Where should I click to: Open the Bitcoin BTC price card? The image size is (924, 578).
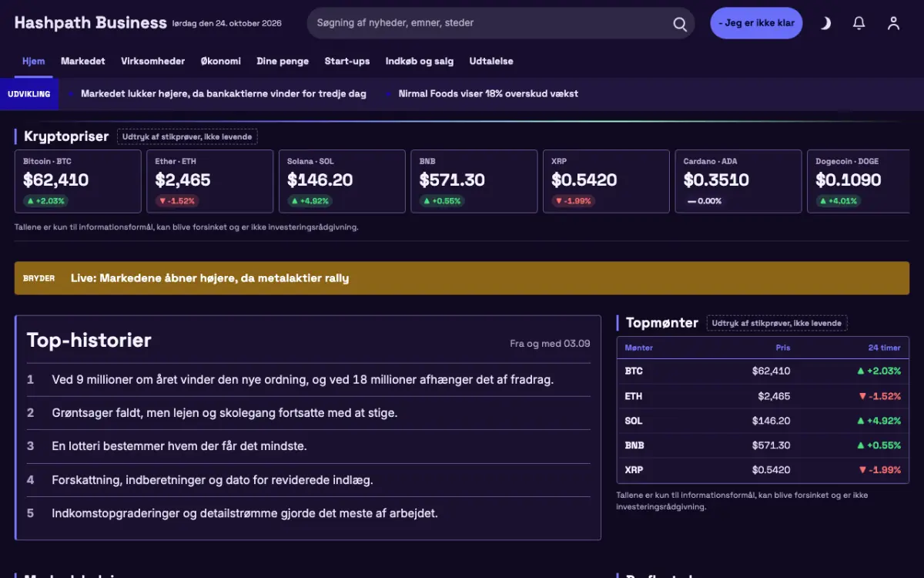click(x=78, y=181)
